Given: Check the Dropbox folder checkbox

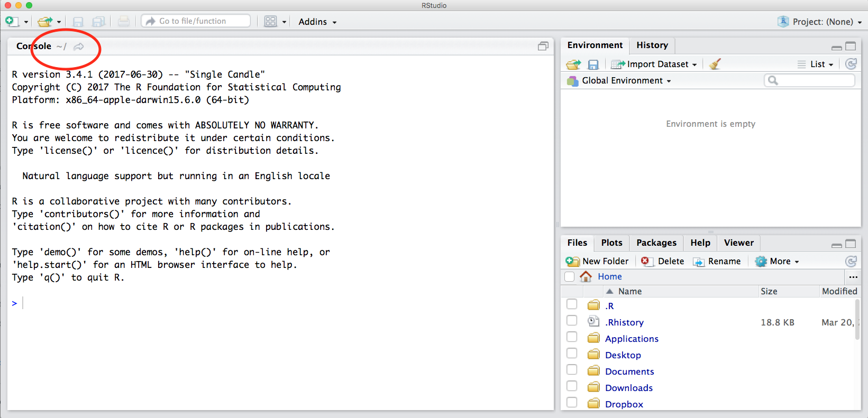Looking at the screenshot, I should (572, 403).
